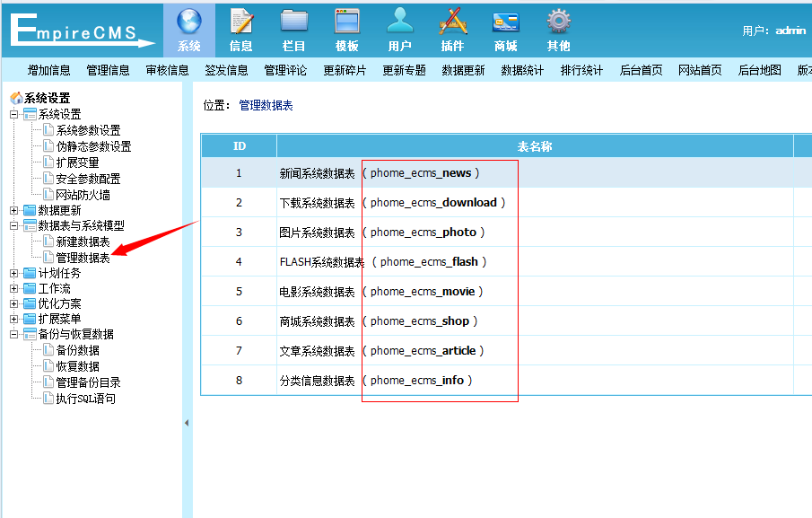Open 审核信息 in the menu bar
Viewport: 812px width, 518px height.
[167, 70]
